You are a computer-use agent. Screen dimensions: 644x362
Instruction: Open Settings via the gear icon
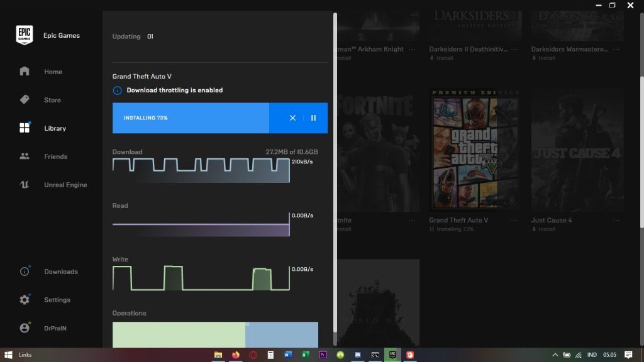pos(25,300)
